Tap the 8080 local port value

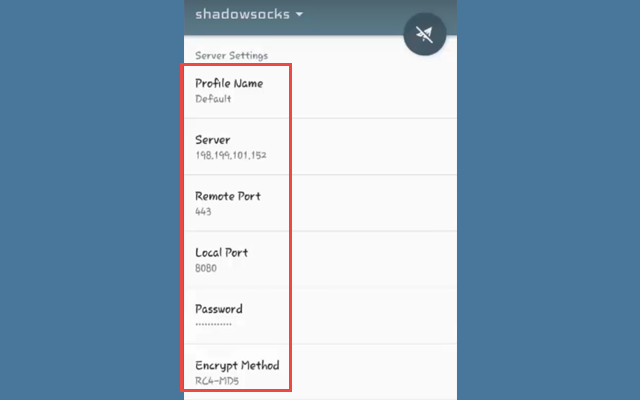(x=205, y=268)
